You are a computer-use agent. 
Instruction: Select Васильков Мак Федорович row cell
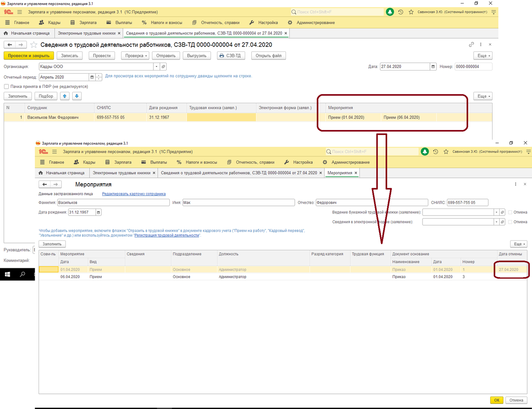(60, 118)
